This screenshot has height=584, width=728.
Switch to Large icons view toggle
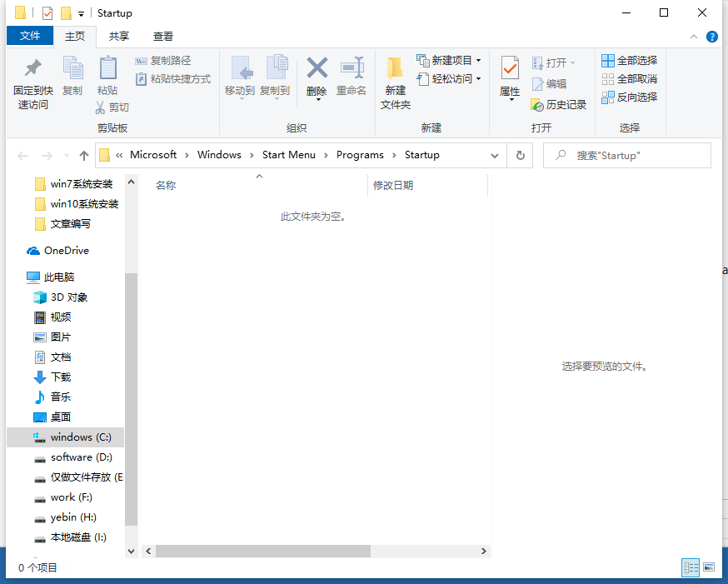tap(709, 567)
